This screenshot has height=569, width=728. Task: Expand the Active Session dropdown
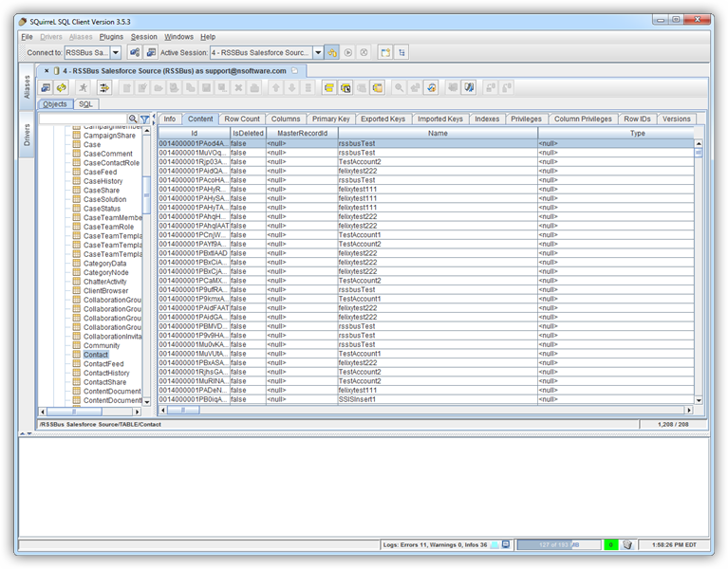(318, 52)
